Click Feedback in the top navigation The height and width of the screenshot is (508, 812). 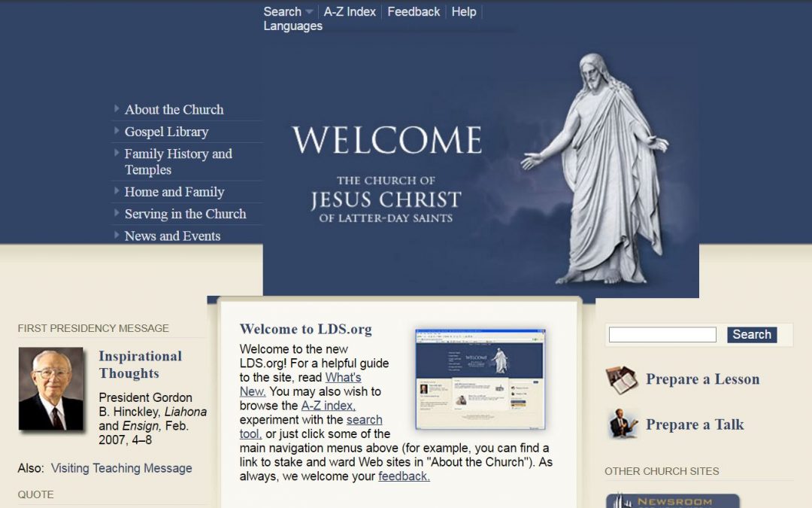414,11
